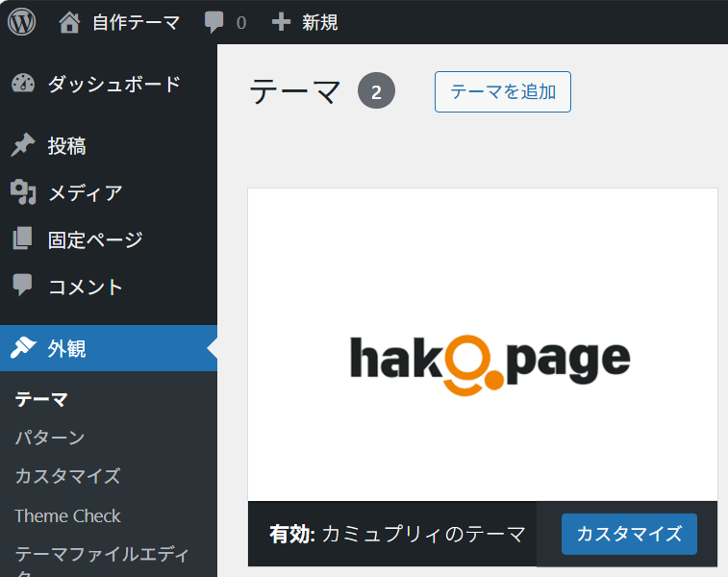Open the パターン submenu item

pos(50,438)
